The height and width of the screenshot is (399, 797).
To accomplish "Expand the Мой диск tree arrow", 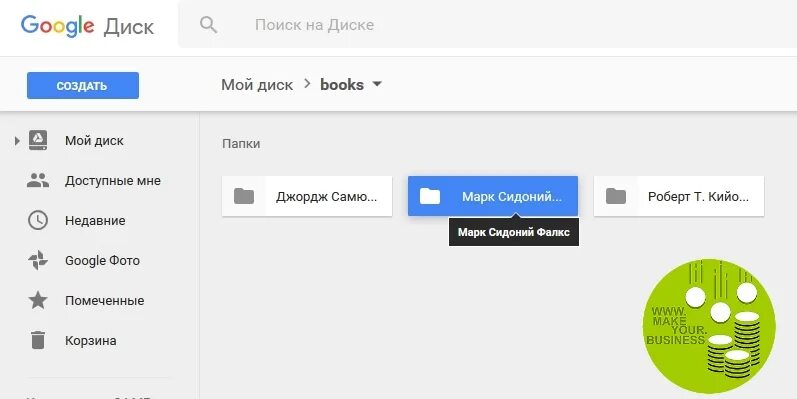I will (17, 141).
